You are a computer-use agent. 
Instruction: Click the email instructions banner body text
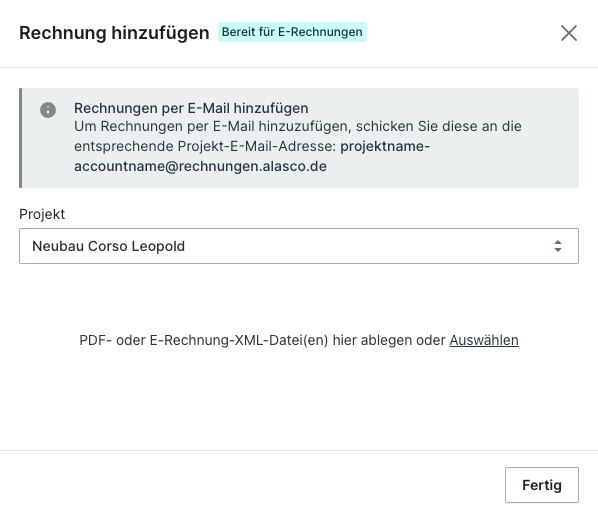[297, 146]
